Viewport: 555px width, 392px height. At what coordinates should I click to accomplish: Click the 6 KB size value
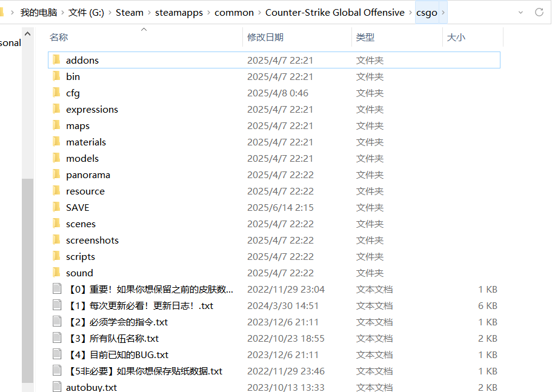(x=488, y=306)
